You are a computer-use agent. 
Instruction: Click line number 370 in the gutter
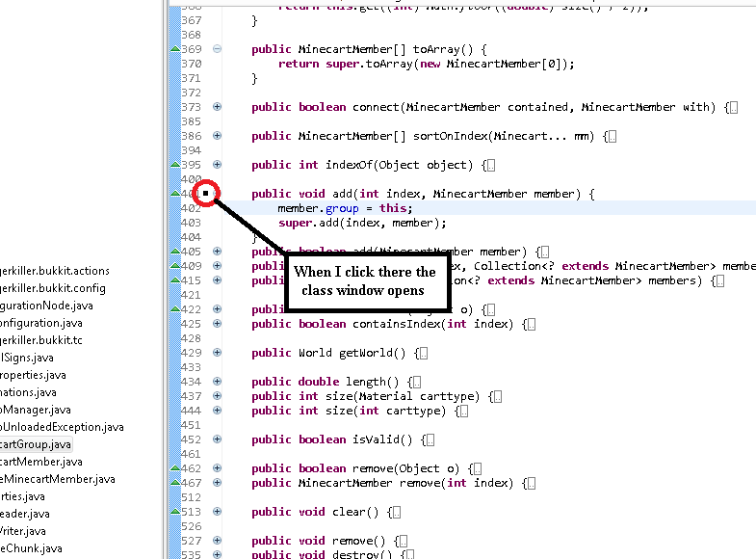192,64
